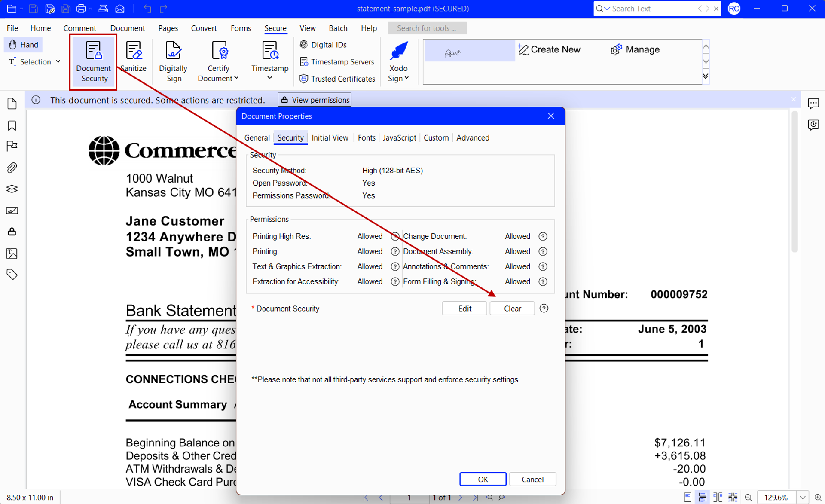Click the Clear security button

click(x=512, y=309)
